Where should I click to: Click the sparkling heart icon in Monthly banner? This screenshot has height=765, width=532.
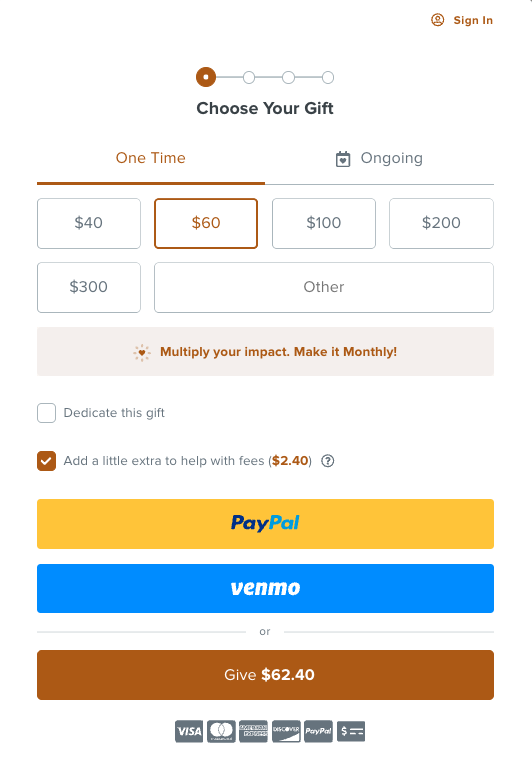142,352
